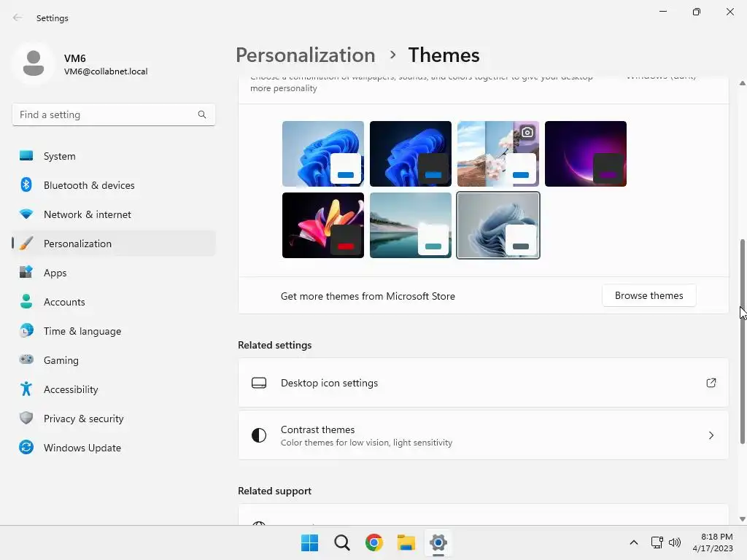The height and width of the screenshot is (560, 747).
Task: Click the Accounts person icon
Action: 26,301
